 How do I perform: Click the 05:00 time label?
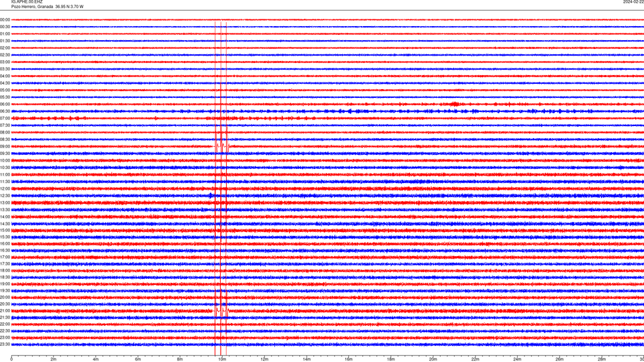[x=5, y=90]
